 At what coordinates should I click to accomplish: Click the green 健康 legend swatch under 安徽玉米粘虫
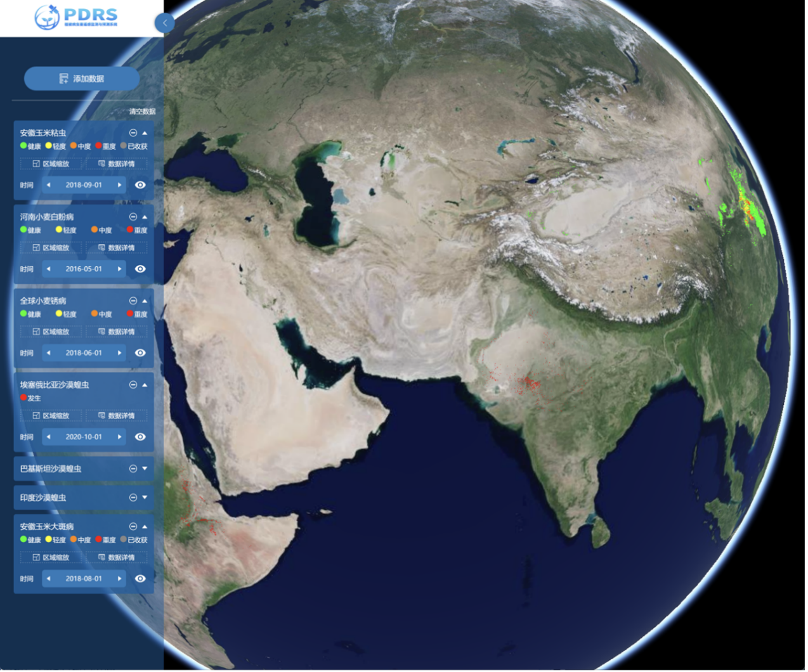[22, 146]
